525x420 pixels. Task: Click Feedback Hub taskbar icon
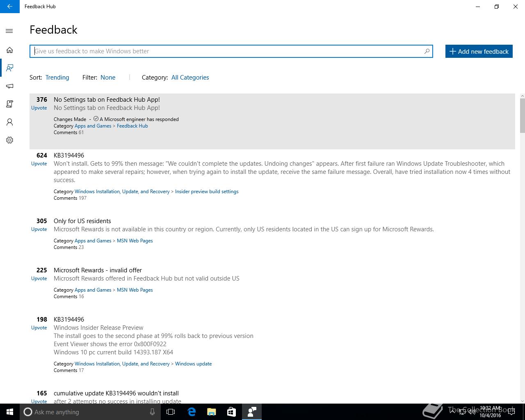(252, 412)
